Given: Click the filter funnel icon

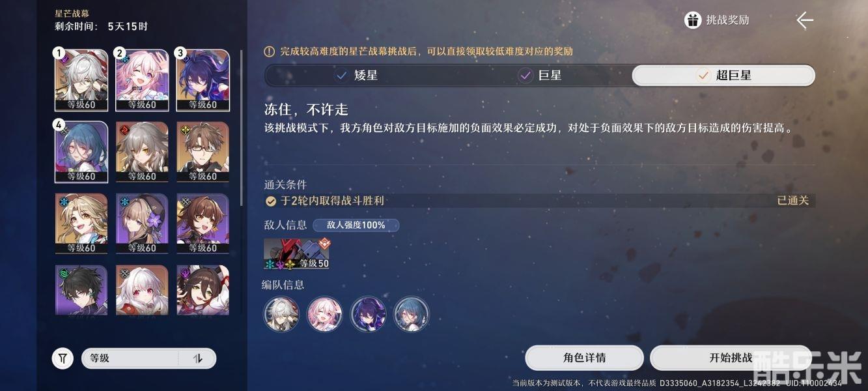Looking at the screenshot, I should pyautogui.click(x=63, y=358).
